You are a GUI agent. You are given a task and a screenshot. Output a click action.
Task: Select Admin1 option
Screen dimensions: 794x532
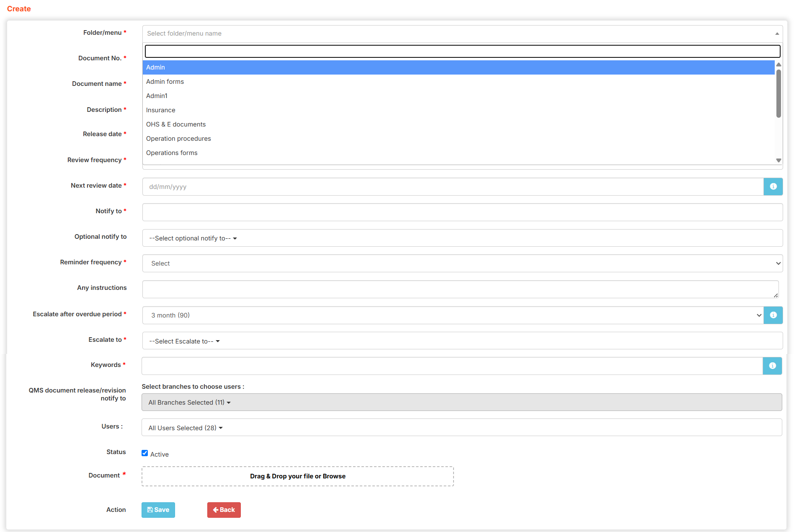[459, 96]
